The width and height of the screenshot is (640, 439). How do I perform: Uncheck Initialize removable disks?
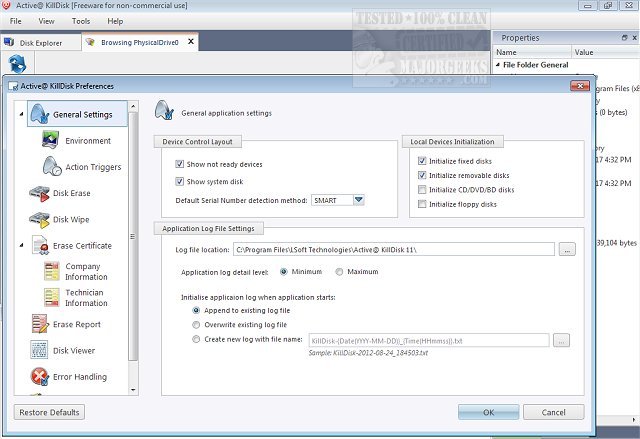pos(422,175)
